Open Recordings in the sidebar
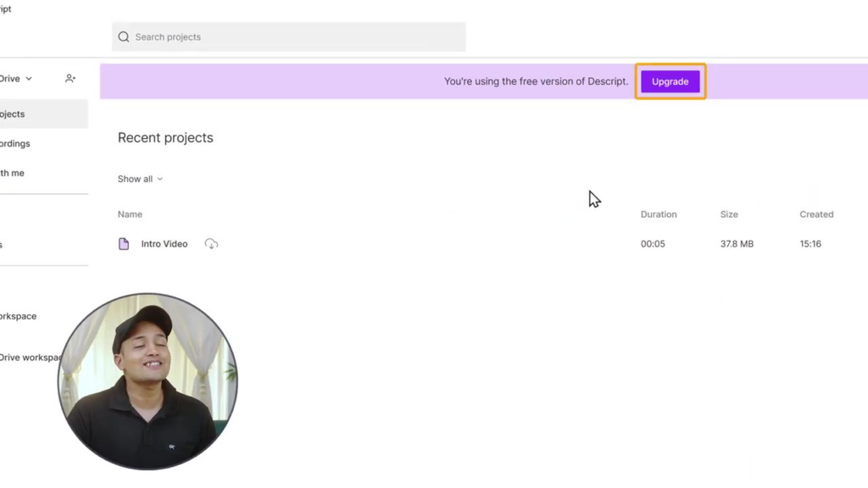868x488 pixels. click(15, 143)
